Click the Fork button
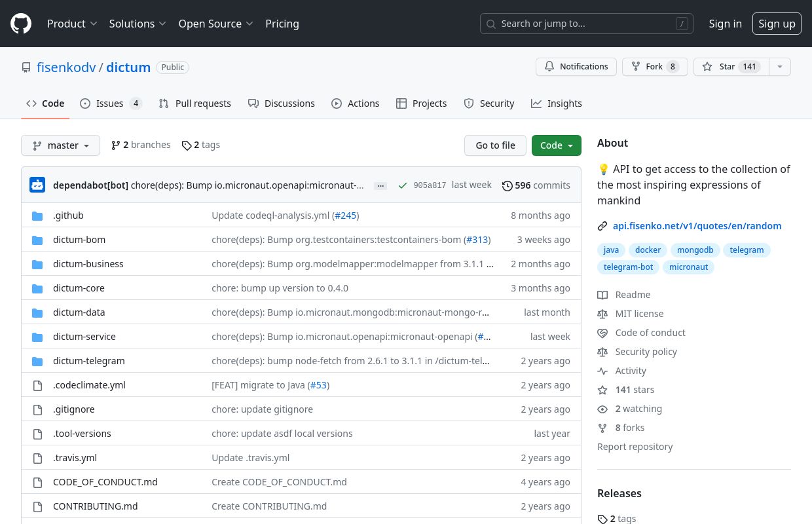The height and width of the screenshot is (524, 812). (655, 67)
